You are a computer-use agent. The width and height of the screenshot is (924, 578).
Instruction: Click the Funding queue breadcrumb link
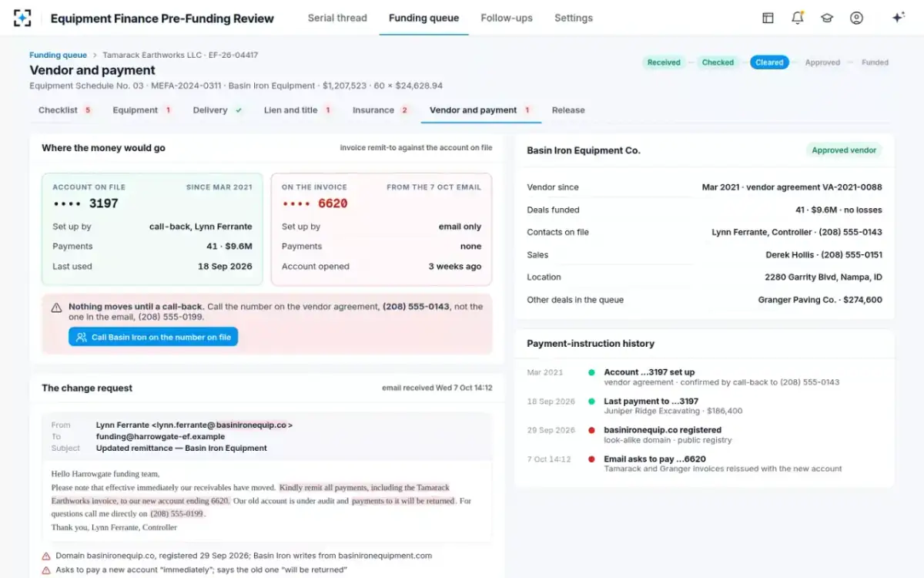(58, 55)
